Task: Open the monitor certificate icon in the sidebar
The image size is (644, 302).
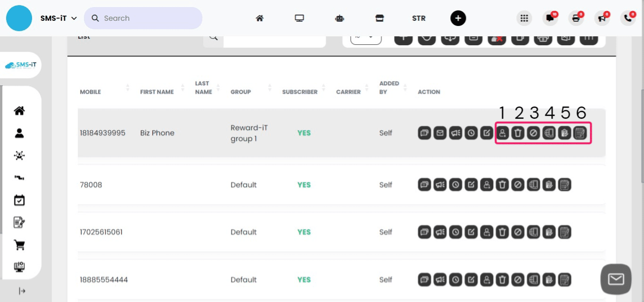Action: tap(19, 267)
